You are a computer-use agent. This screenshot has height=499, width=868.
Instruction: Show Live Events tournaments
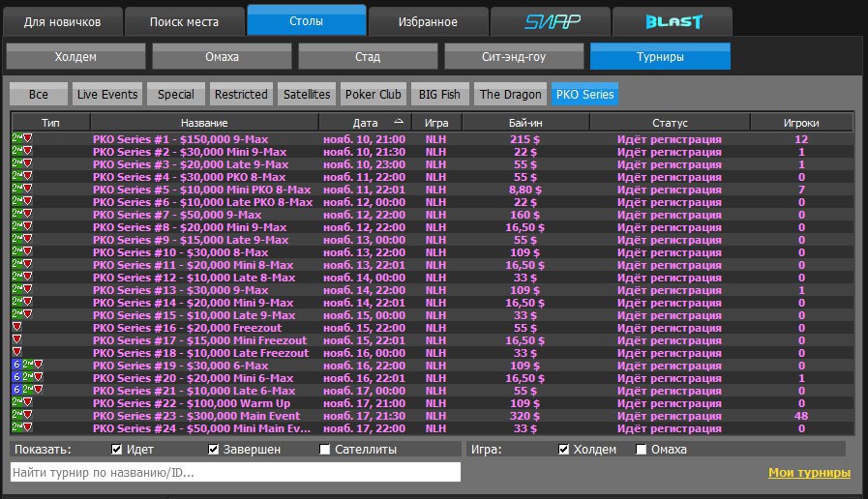(108, 94)
